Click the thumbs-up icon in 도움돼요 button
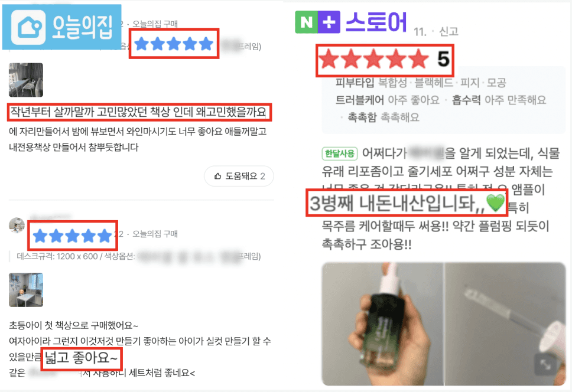 218,177
